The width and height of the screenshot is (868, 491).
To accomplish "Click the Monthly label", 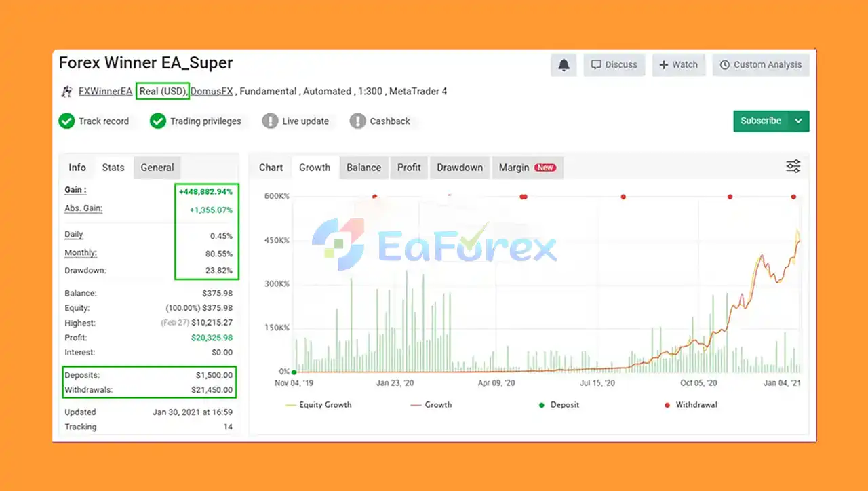I will (81, 252).
